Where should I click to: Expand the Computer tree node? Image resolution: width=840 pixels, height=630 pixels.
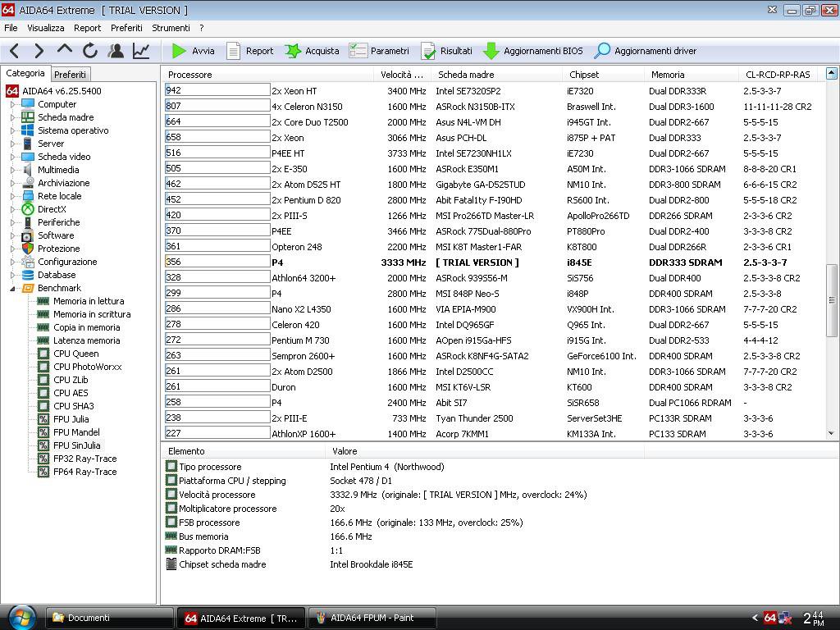pos(13,104)
